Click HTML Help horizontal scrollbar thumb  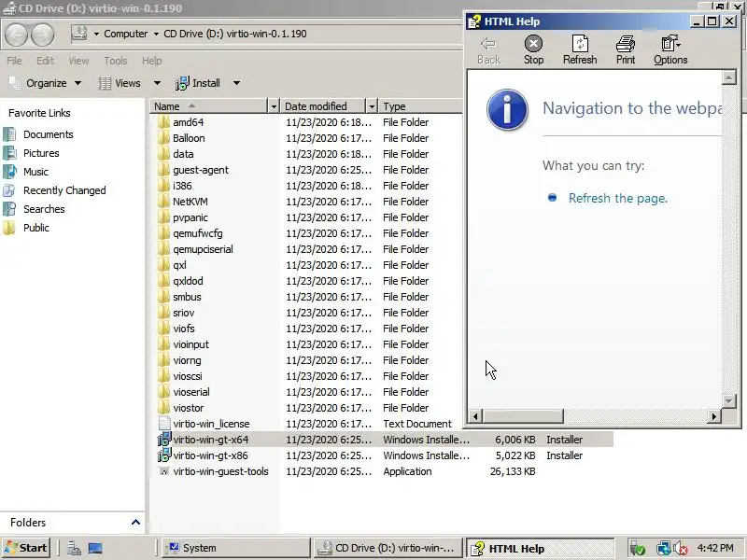[523, 416]
